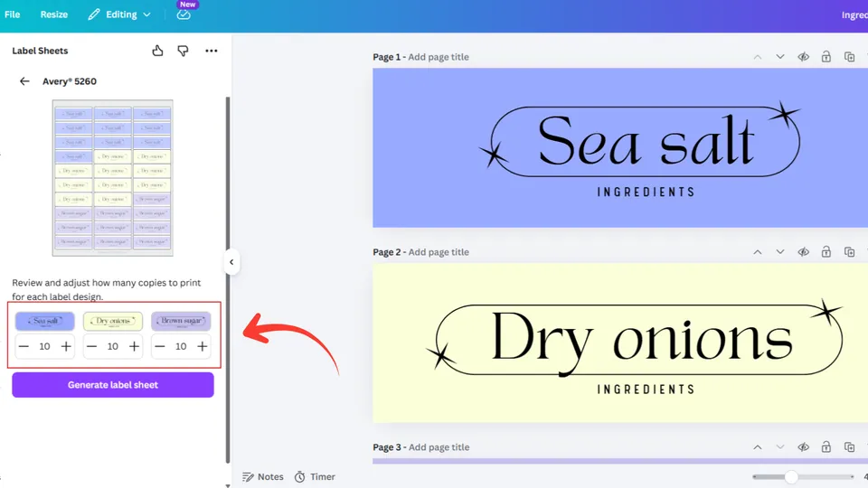Add a title to Page 2

439,252
